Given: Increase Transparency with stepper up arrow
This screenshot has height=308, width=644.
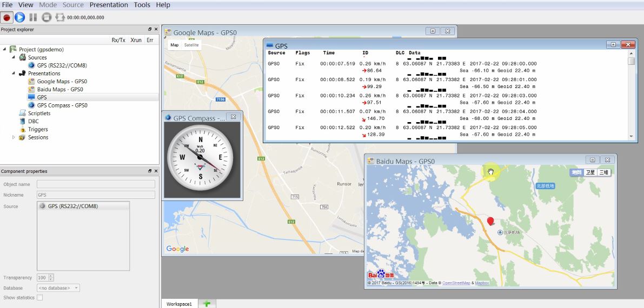Looking at the screenshot, I should pos(51,276).
